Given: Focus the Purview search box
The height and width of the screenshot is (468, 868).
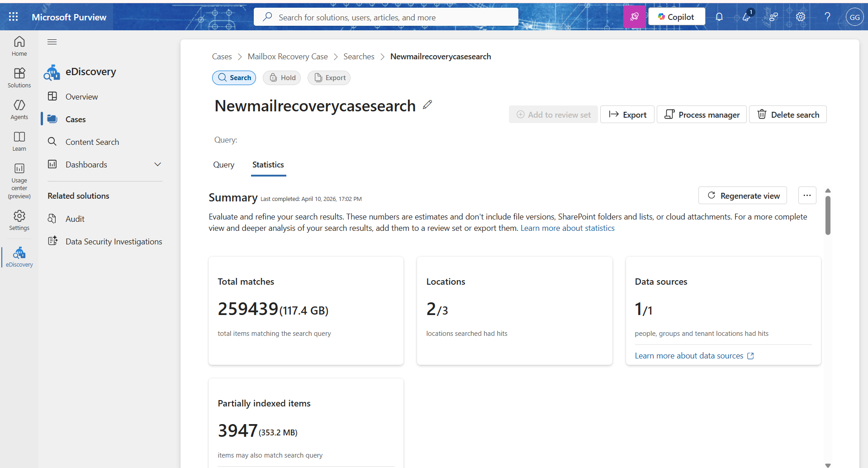Looking at the screenshot, I should (386, 17).
